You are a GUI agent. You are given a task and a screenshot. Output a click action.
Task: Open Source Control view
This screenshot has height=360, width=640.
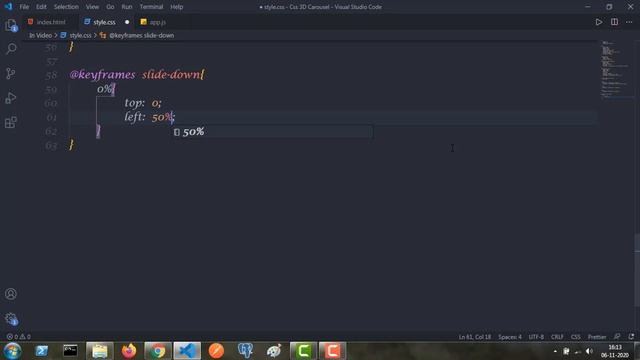pos(11,73)
